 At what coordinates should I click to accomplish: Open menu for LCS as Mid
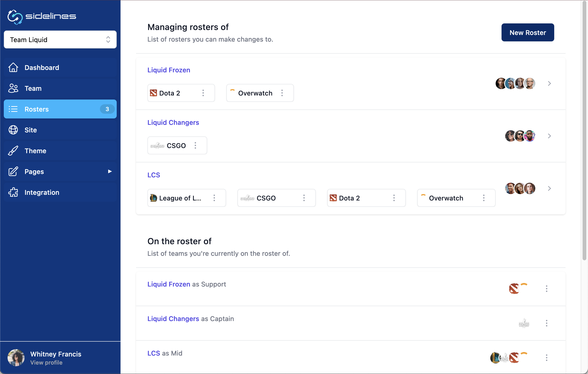point(547,358)
